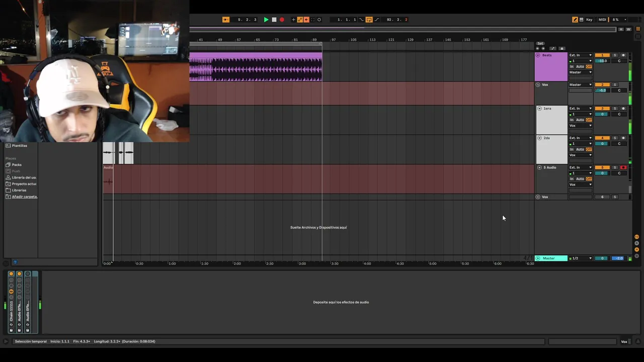Adjust Vox group volume field -5.0
644x362 pixels.
click(x=602, y=90)
